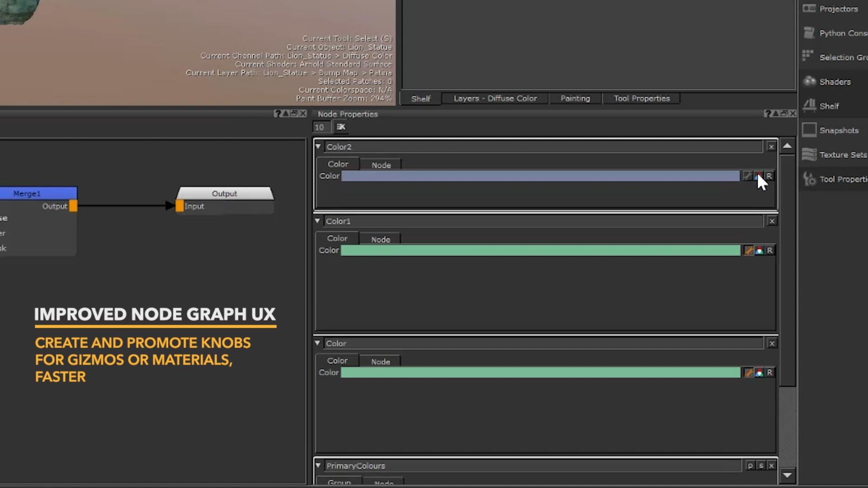Viewport: 868px width, 488px height.
Task: Click the node properties scrollbar down arrow
Action: (787, 475)
